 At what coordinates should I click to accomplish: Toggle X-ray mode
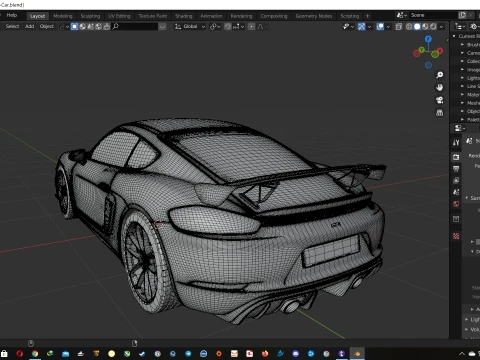pyautogui.click(x=399, y=26)
